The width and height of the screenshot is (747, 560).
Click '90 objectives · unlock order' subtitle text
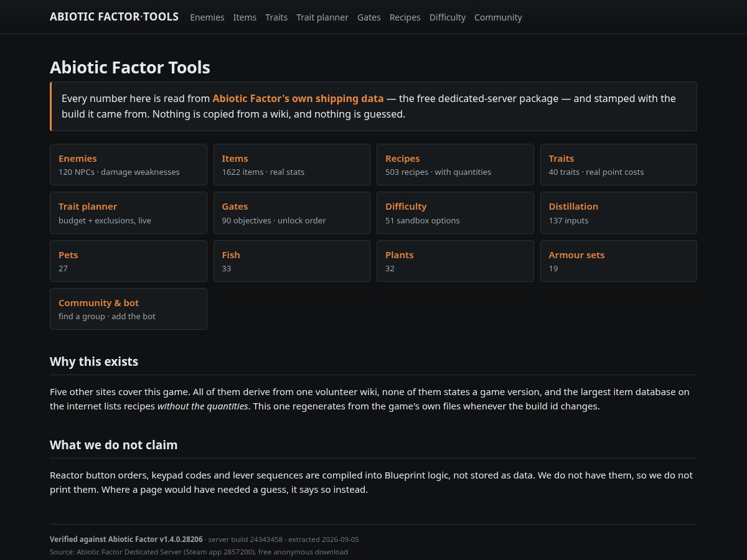274,221
